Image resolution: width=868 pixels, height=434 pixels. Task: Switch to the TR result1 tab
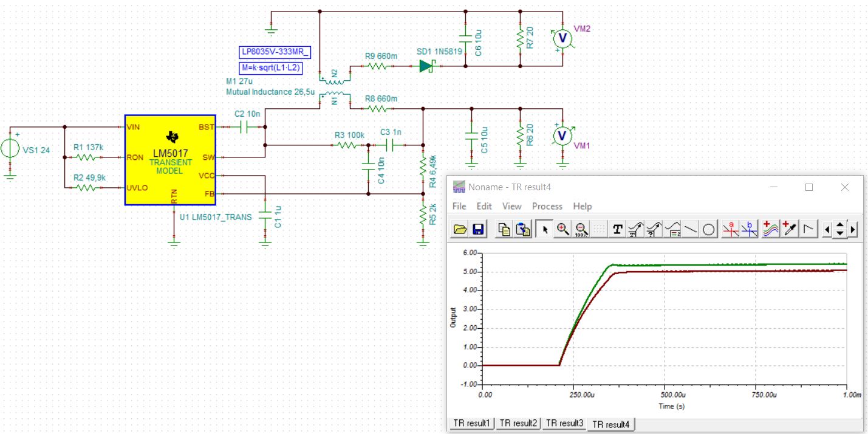coord(473,422)
